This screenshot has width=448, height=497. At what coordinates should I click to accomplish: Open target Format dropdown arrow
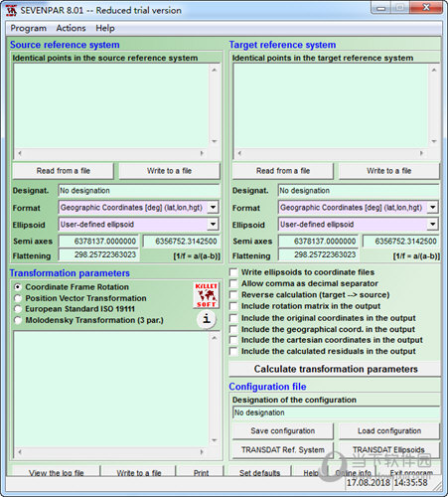point(433,208)
